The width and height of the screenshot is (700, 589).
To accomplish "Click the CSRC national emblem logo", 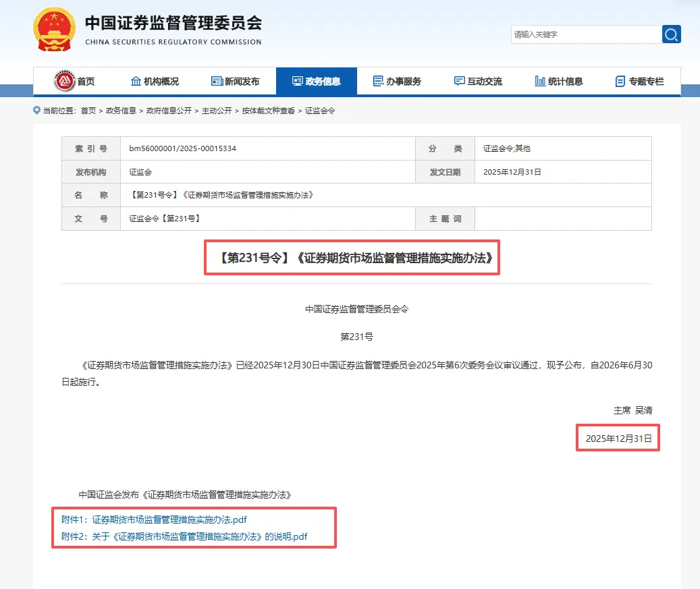I will pyautogui.click(x=54, y=30).
